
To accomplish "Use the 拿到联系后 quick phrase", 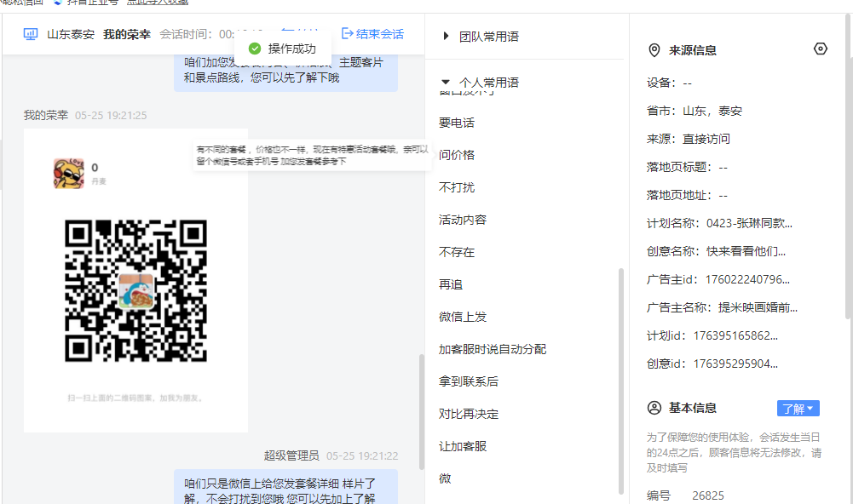I will pyautogui.click(x=469, y=381).
